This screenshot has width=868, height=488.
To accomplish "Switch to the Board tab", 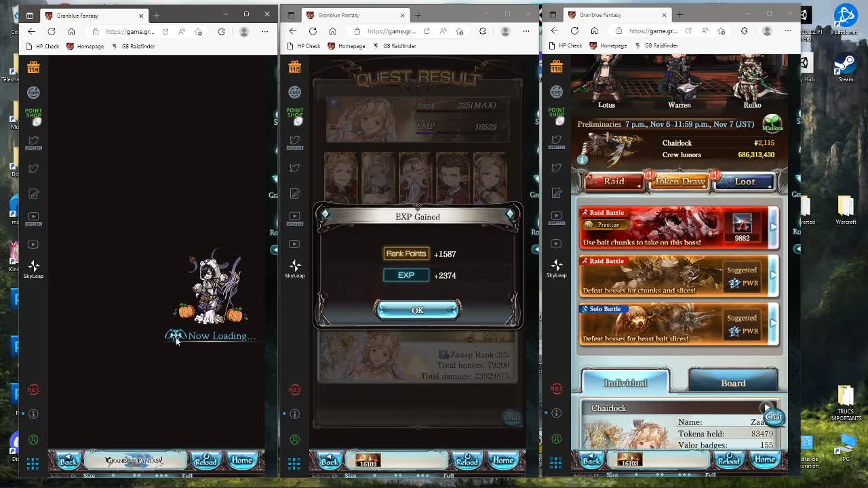I will 733,383.
